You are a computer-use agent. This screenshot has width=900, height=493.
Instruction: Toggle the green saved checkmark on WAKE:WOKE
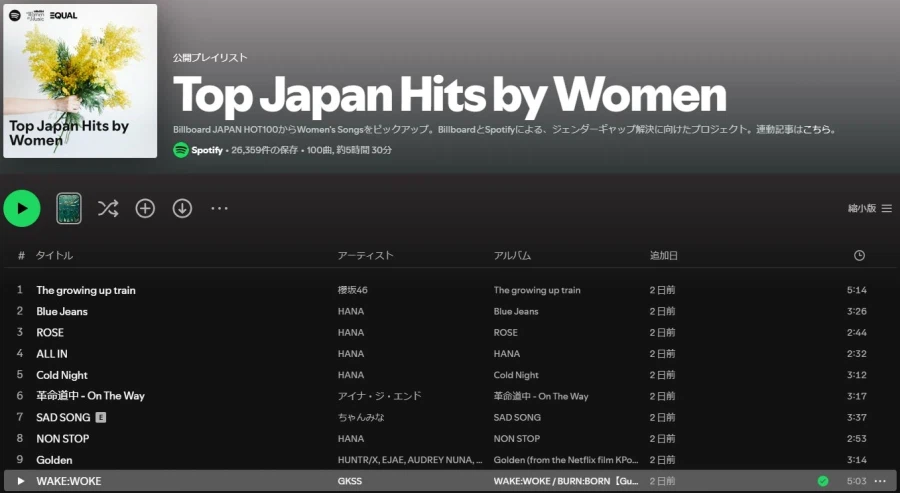[822, 481]
